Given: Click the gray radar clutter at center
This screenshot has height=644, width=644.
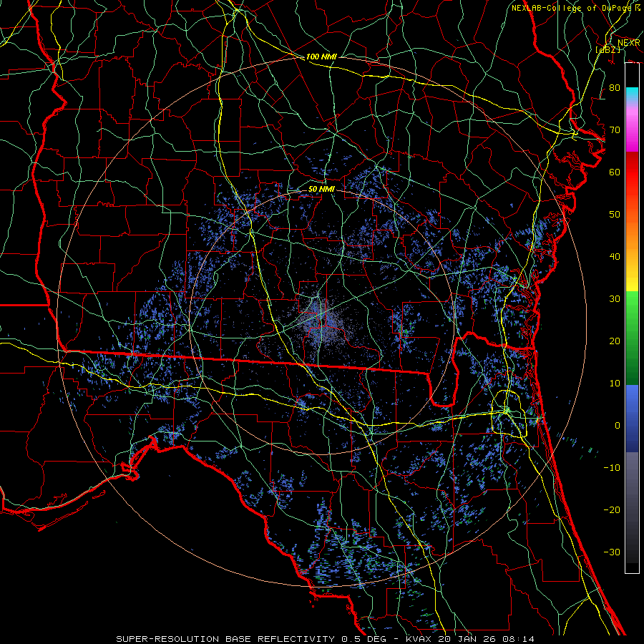Looking at the screenshot, I should coord(323,321).
